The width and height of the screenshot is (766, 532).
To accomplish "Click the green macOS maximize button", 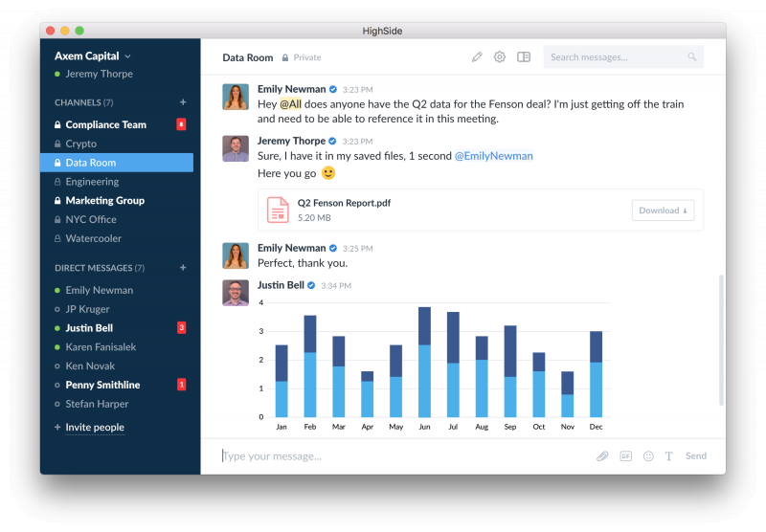I will (79, 31).
